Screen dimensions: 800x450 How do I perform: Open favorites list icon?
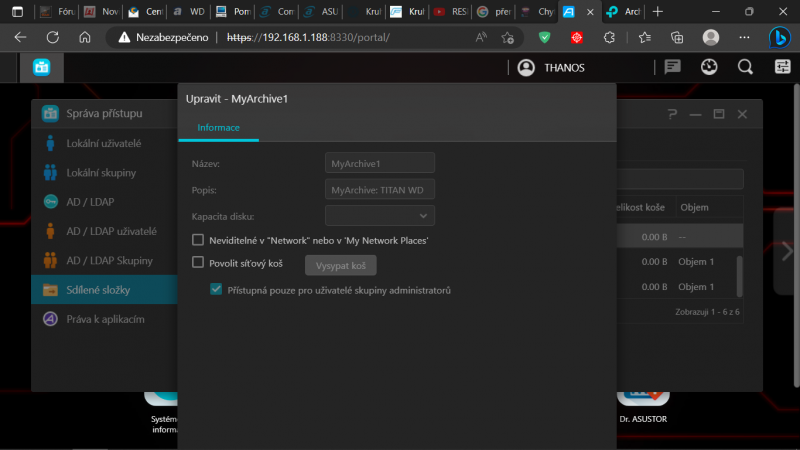[644, 37]
